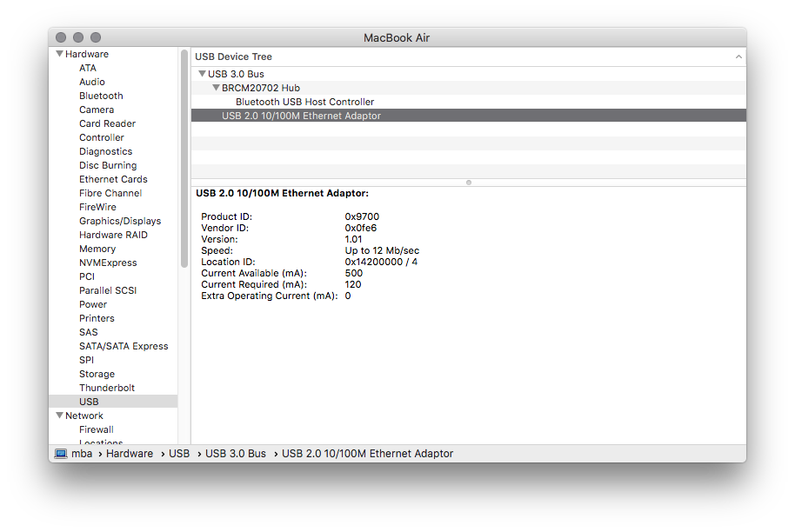
Task: Collapse the Network section triangle
Action: [59, 416]
